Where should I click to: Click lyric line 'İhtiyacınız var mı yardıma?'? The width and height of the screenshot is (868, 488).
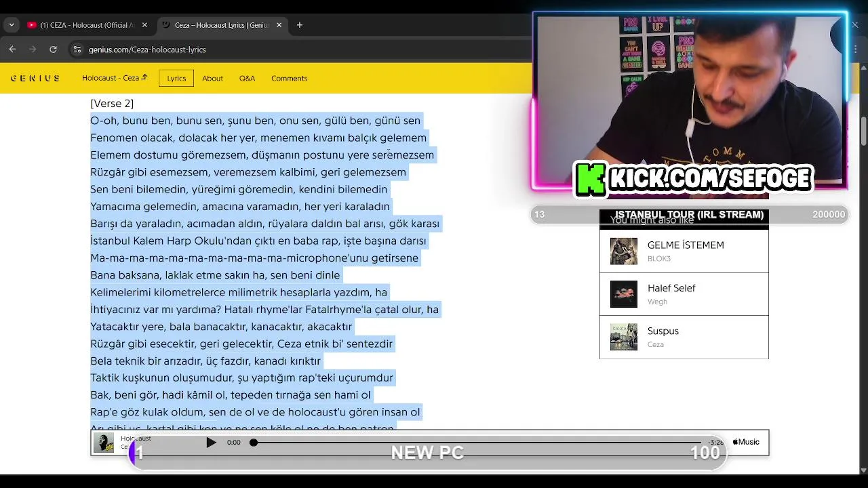[x=264, y=310]
